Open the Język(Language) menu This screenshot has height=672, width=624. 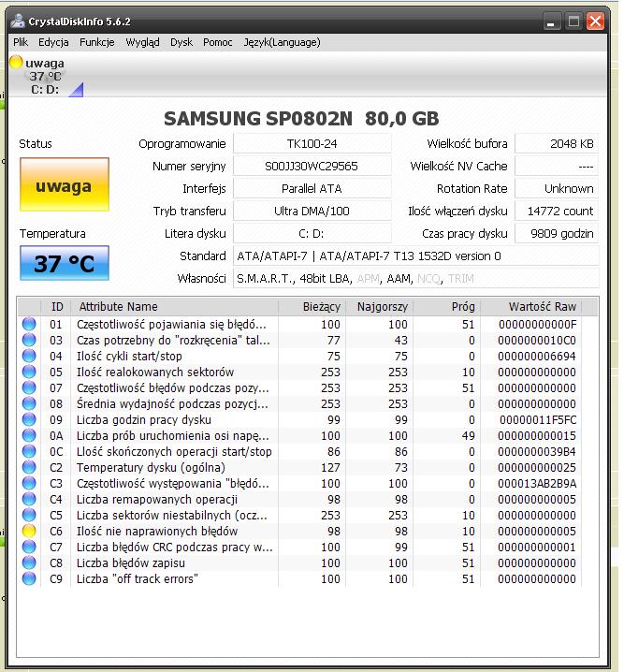[x=282, y=42]
